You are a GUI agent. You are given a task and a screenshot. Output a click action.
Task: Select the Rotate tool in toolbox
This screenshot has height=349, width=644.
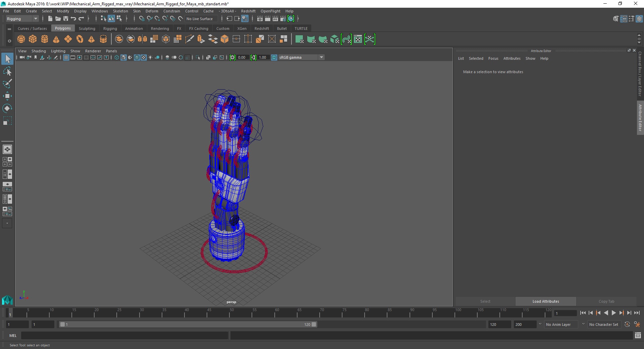7,108
